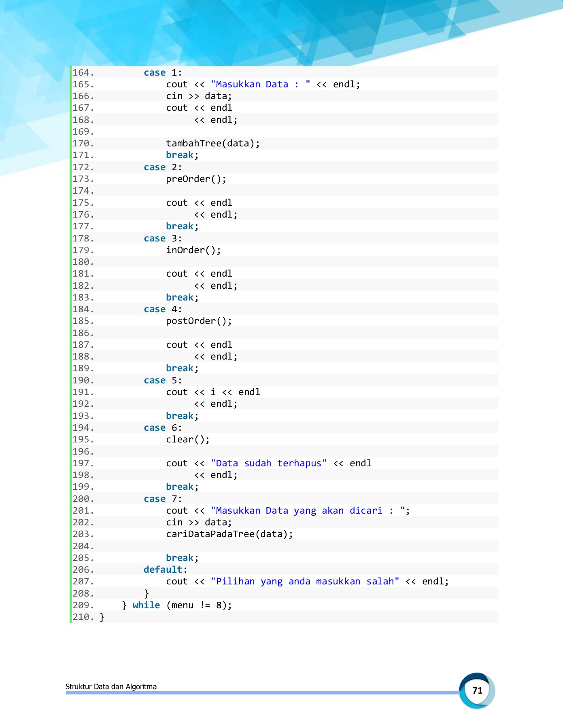This screenshot has height=728, width=563.
Task: Click the cariDataPadaTree(data) function call
Action: pyautogui.click(x=229, y=534)
